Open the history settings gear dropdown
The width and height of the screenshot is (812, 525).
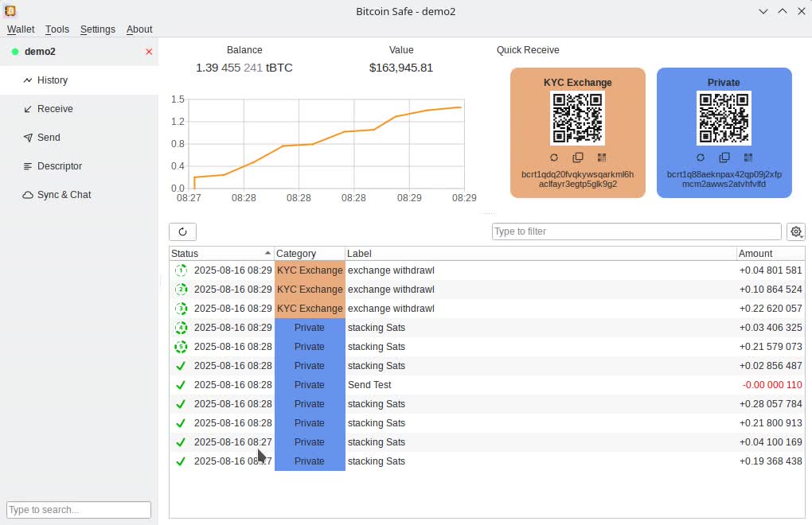click(x=795, y=231)
